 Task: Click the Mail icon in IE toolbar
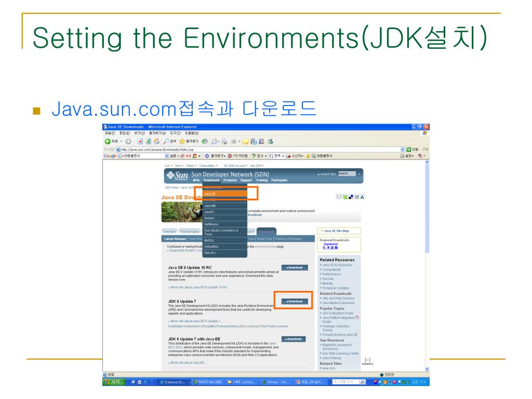click(x=214, y=141)
